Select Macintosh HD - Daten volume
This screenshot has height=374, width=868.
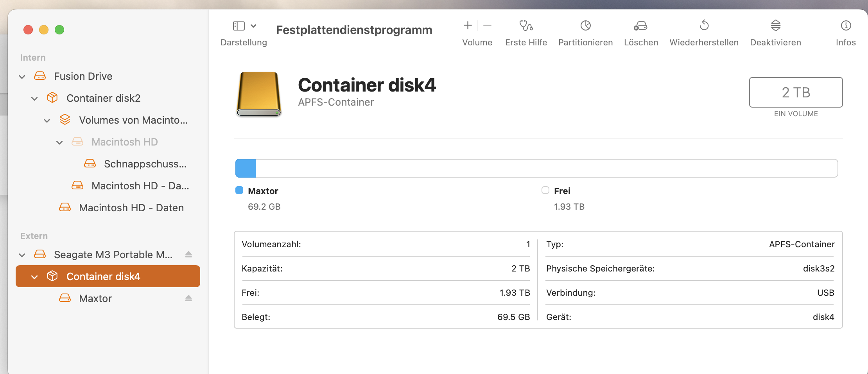(131, 208)
